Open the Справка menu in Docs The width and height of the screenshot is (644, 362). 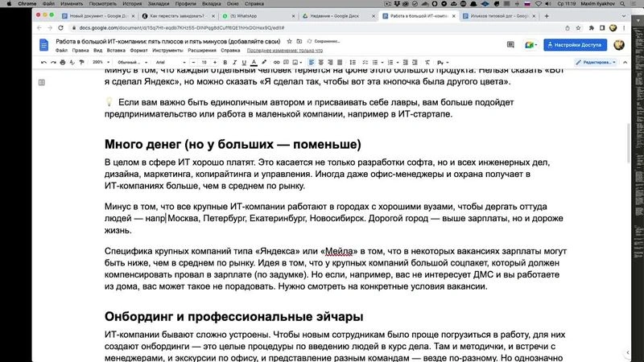pos(230,51)
